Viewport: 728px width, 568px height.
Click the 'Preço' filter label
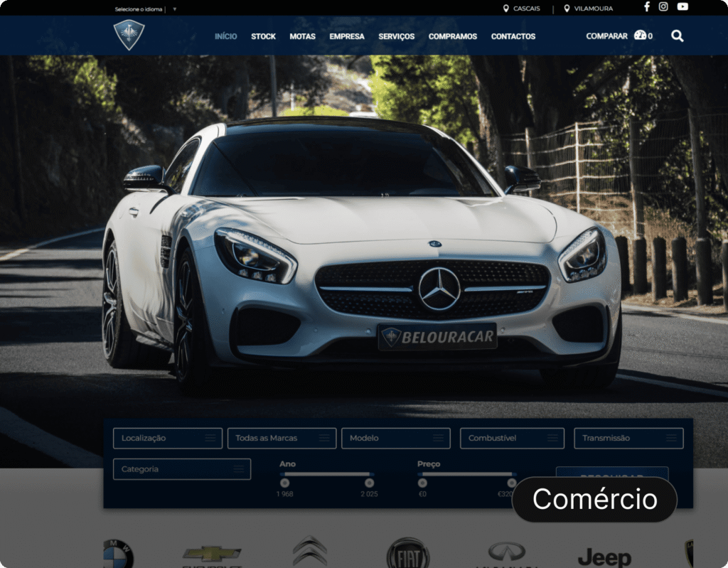click(429, 464)
